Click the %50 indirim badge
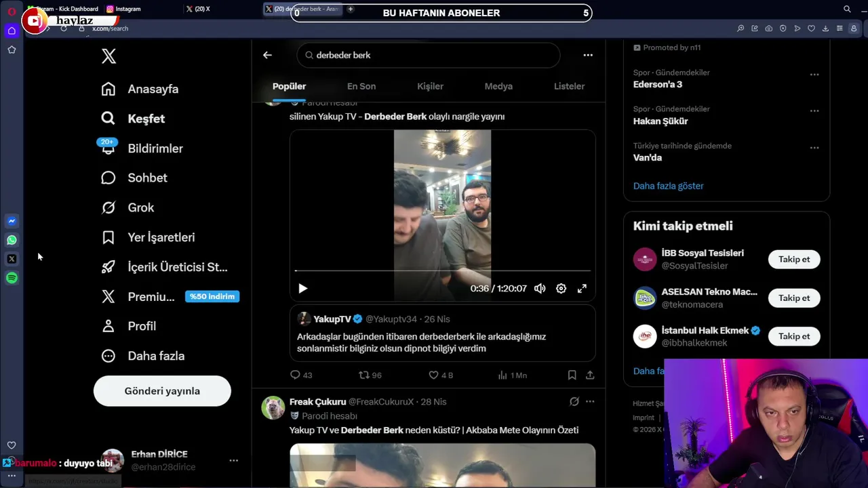868x488 pixels. tap(212, 296)
